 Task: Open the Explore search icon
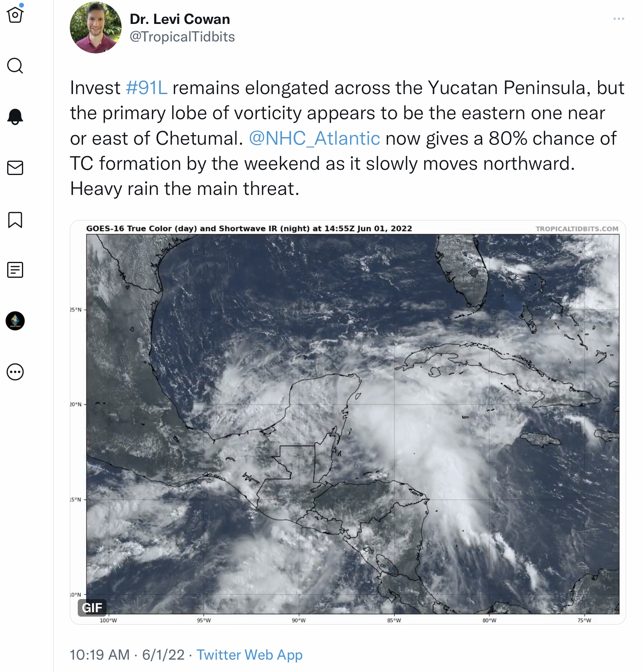point(15,66)
